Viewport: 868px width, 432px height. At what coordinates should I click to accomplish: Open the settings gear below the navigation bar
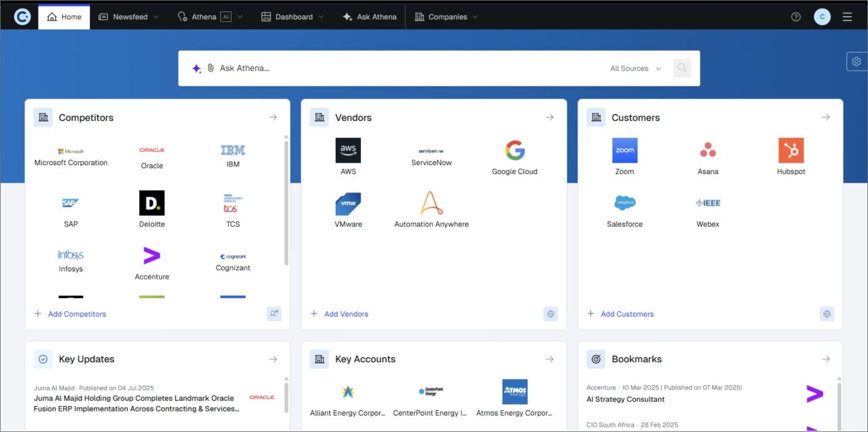(x=857, y=61)
